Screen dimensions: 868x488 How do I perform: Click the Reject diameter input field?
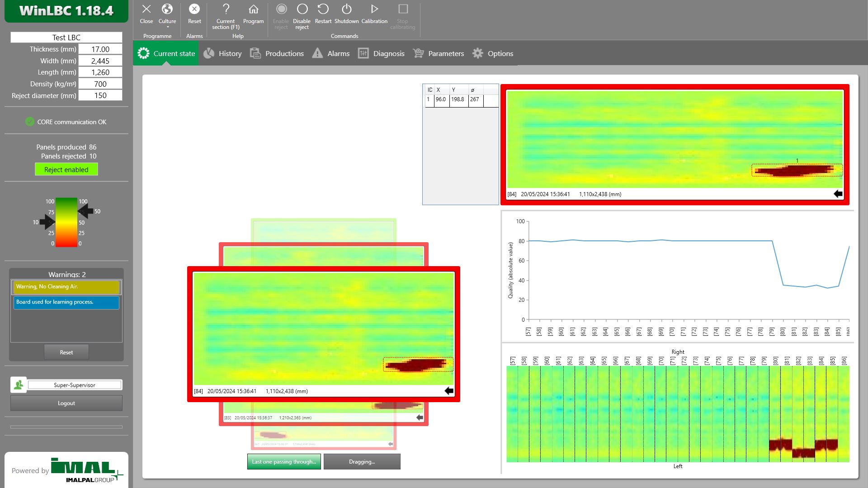pos(100,95)
